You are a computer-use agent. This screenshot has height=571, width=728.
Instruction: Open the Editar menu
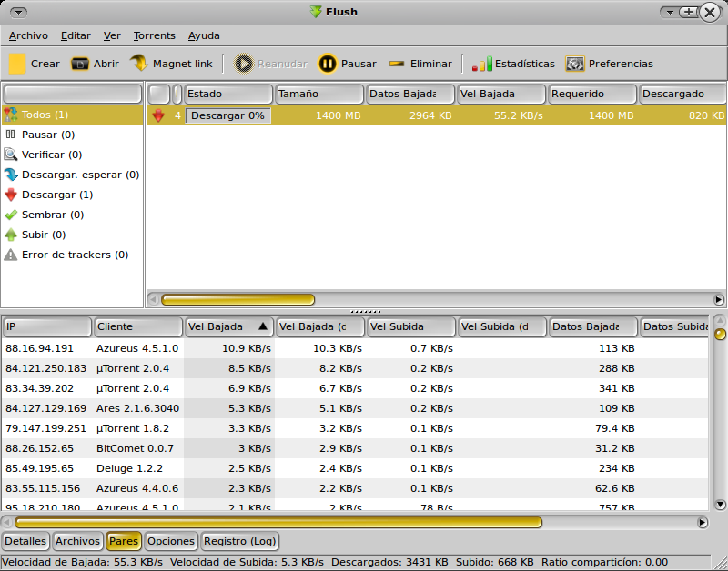(x=76, y=35)
